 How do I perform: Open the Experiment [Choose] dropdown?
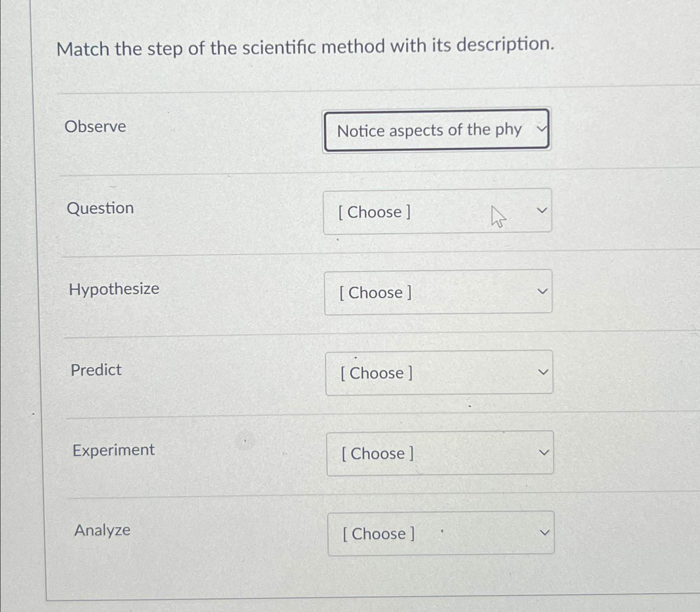pos(440,453)
